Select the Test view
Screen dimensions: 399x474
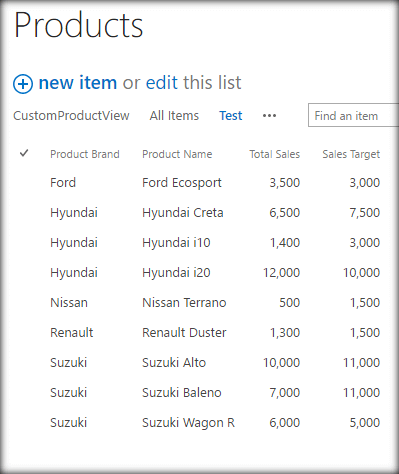pyautogui.click(x=230, y=116)
